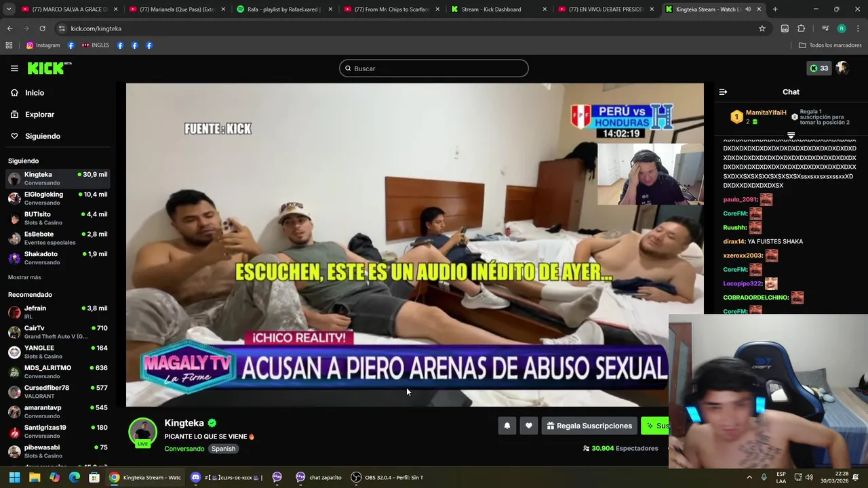Viewport: 868px width, 488px height.
Task: Click in the Buscar search field
Action: pos(434,68)
